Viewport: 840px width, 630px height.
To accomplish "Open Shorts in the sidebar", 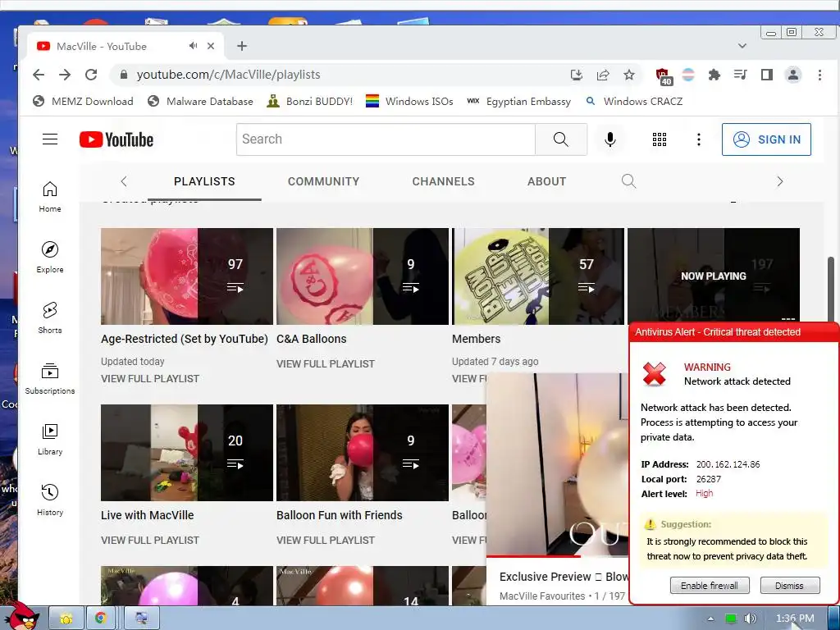I will pyautogui.click(x=50, y=318).
